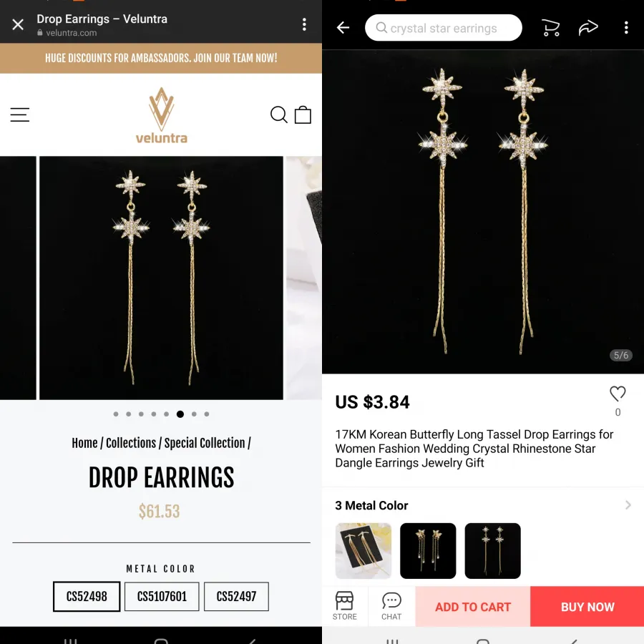The height and width of the screenshot is (644, 644).
Task: Open the shopping cart icon in top bar
Action: (x=550, y=27)
